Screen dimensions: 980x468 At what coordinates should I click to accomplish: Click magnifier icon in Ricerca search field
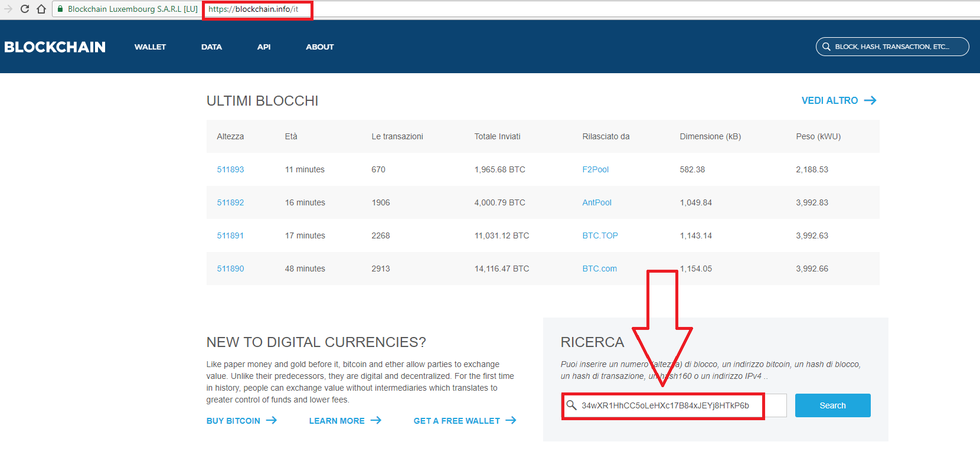click(571, 405)
